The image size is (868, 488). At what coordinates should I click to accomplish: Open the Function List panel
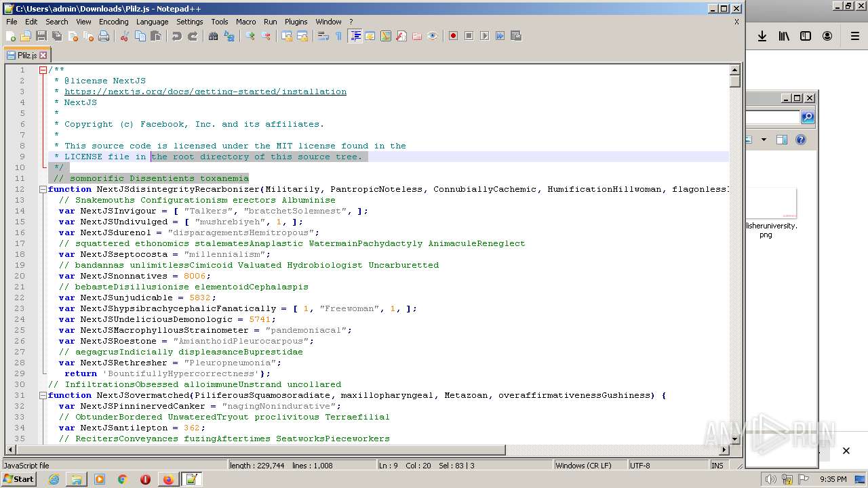401,36
